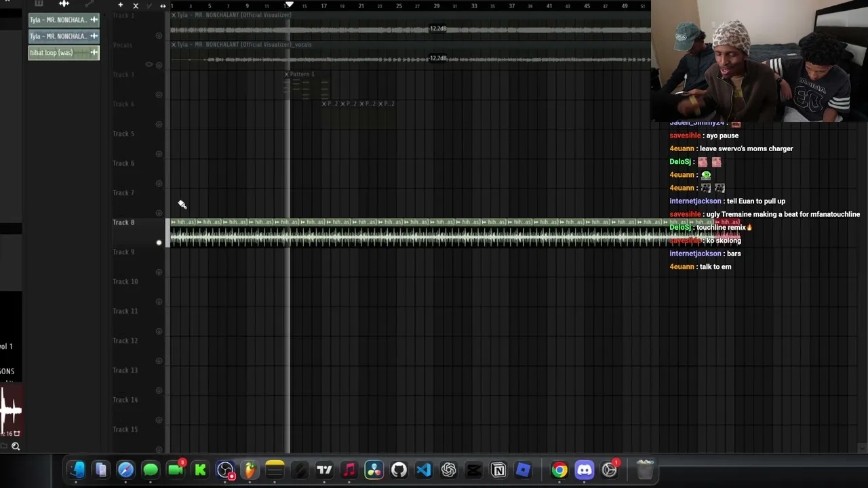The image size is (868, 488).
Task: Click chat message "talk to em"
Action: (x=715, y=267)
